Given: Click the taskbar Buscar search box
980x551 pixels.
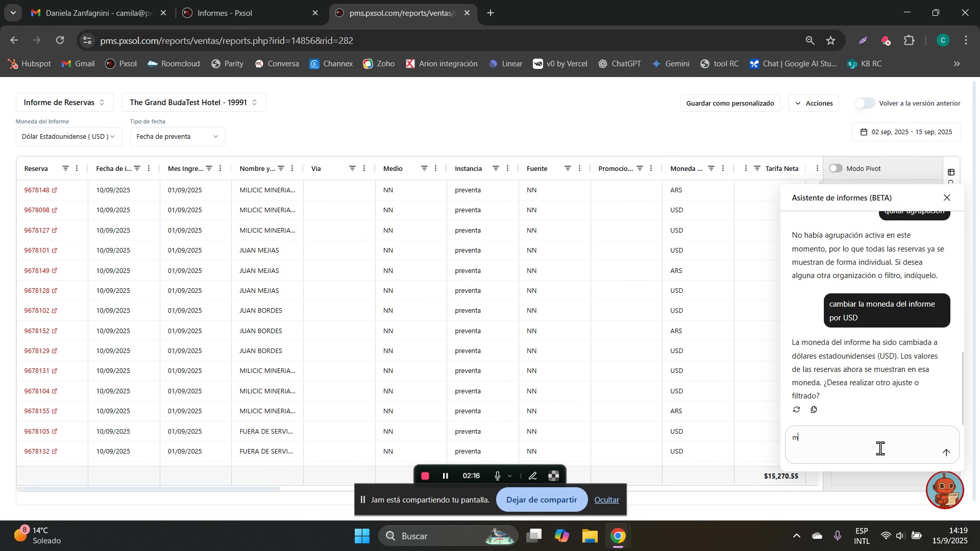Looking at the screenshot, I should coord(448,536).
